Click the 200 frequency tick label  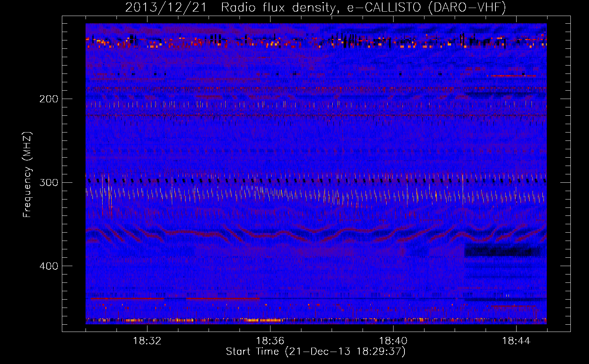pos(49,99)
